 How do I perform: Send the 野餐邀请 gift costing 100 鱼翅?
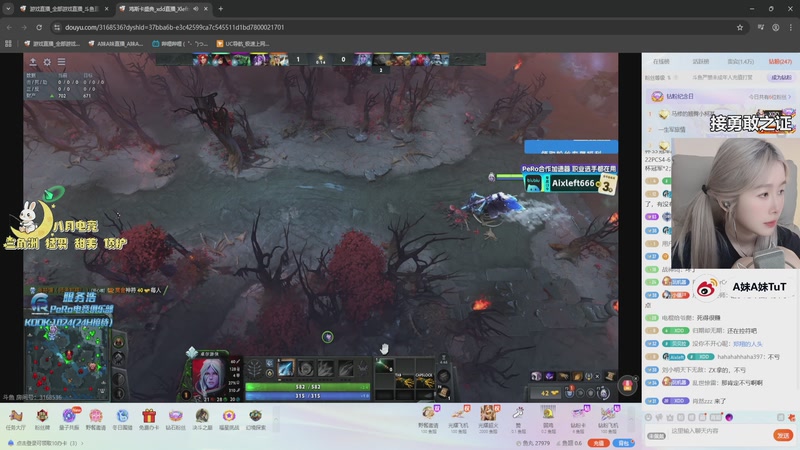(428, 419)
